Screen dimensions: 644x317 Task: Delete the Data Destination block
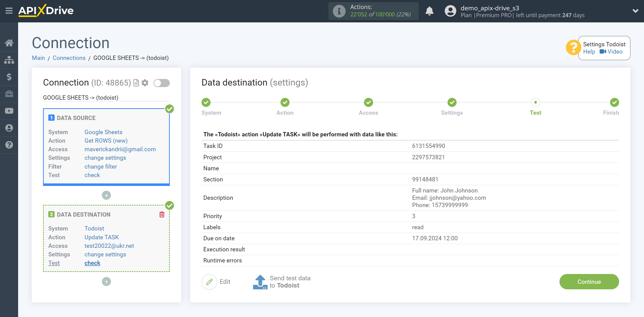click(162, 214)
